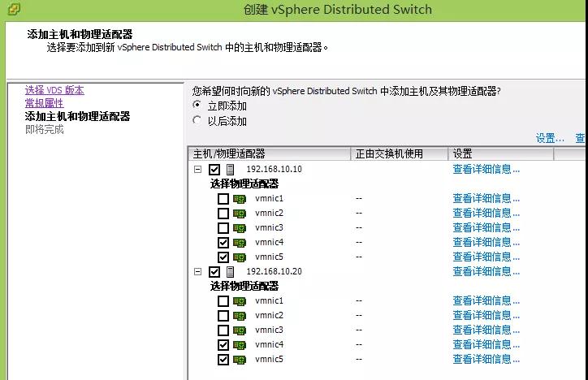Select the 192.168.10.20 host row text
The image size is (588, 380).
point(275,272)
